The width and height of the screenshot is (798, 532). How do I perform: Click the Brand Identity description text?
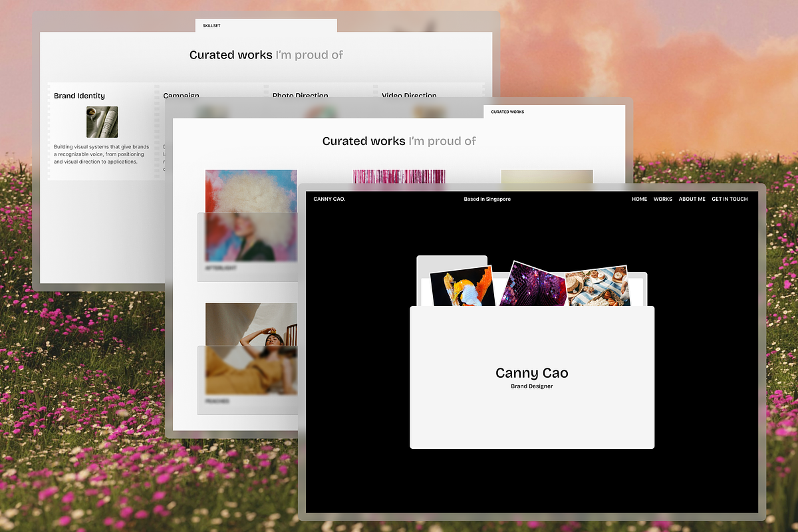pos(102,154)
